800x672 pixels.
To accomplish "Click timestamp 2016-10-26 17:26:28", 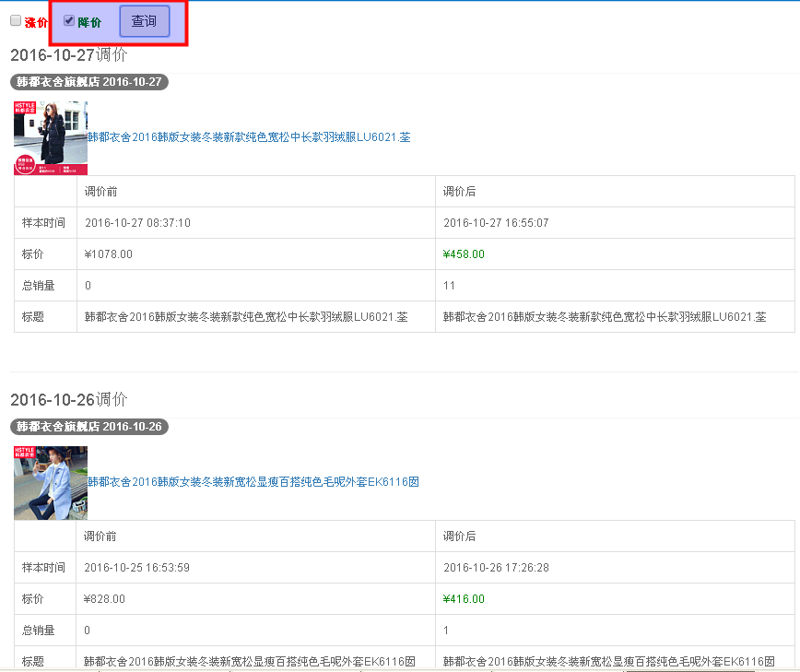I will click(x=496, y=568).
